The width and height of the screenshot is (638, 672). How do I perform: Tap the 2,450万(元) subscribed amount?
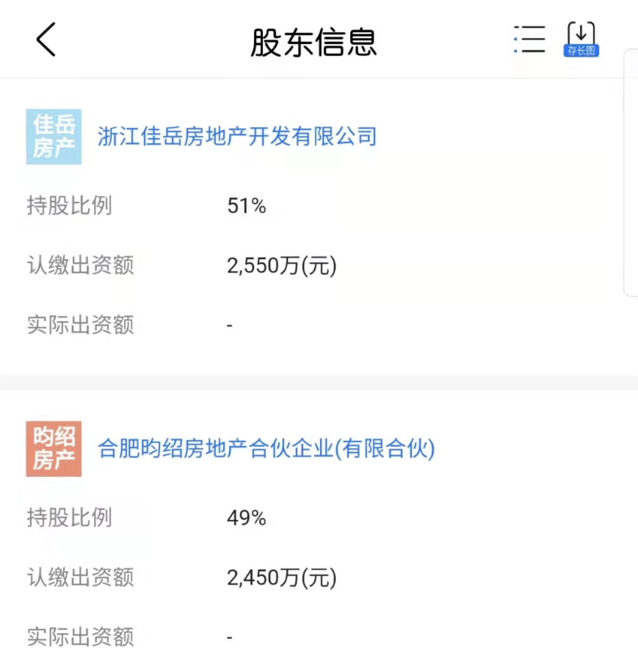click(x=282, y=577)
